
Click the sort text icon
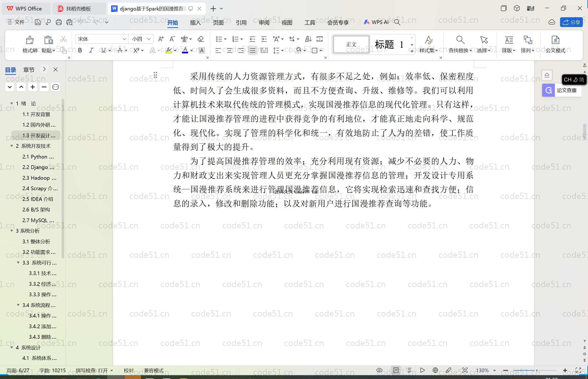click(x=308, y=39)
